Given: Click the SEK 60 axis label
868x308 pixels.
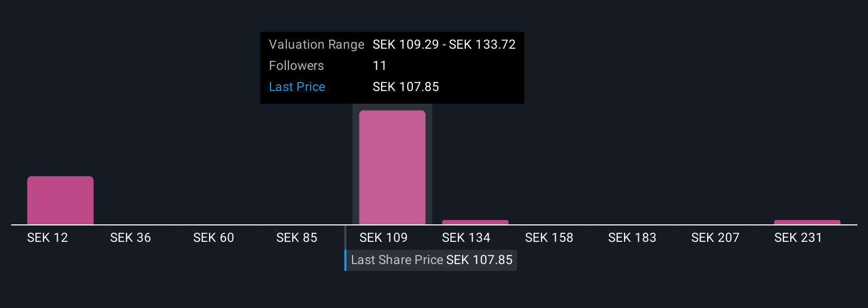Looking at the screenshot, I should (x=213, y=238).
